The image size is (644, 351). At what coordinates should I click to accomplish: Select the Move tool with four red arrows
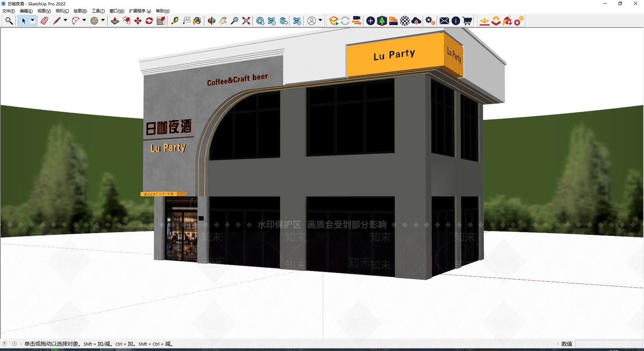pyautogui.click(x=138, y=21)
